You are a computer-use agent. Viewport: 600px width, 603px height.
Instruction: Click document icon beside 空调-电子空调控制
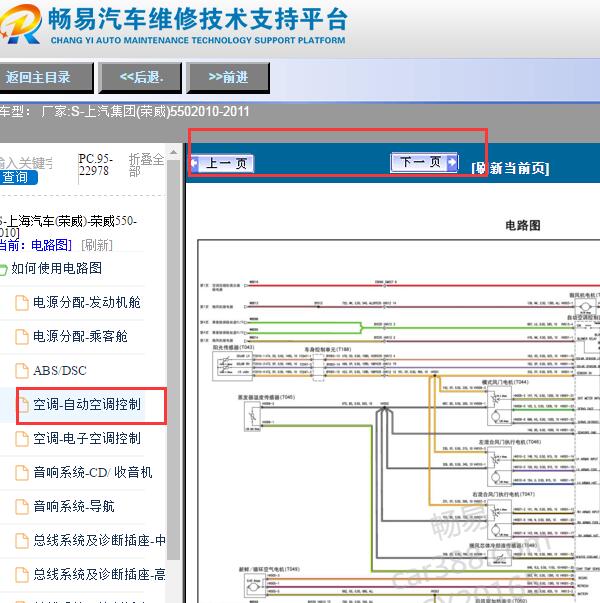click(x=22, y=439)
